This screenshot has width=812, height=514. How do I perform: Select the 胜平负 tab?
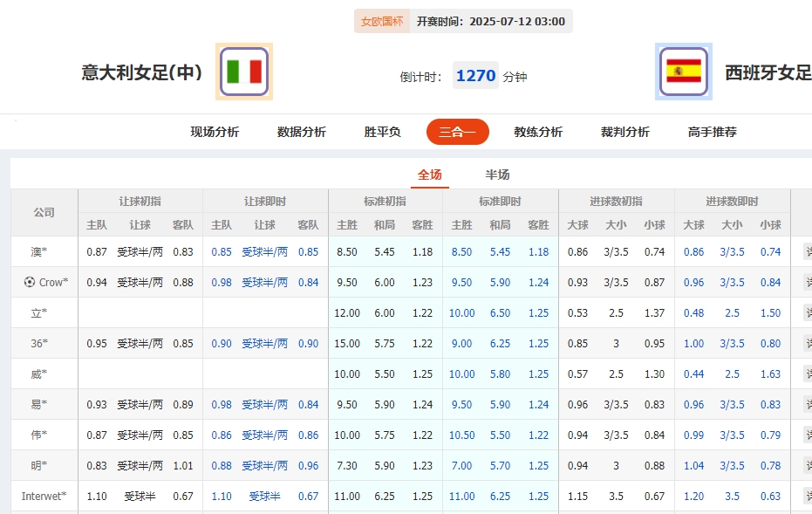click(x=380, y=131)
